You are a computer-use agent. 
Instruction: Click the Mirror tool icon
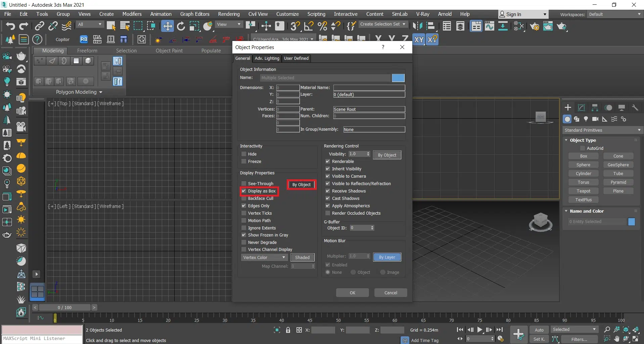pos(417,26)
